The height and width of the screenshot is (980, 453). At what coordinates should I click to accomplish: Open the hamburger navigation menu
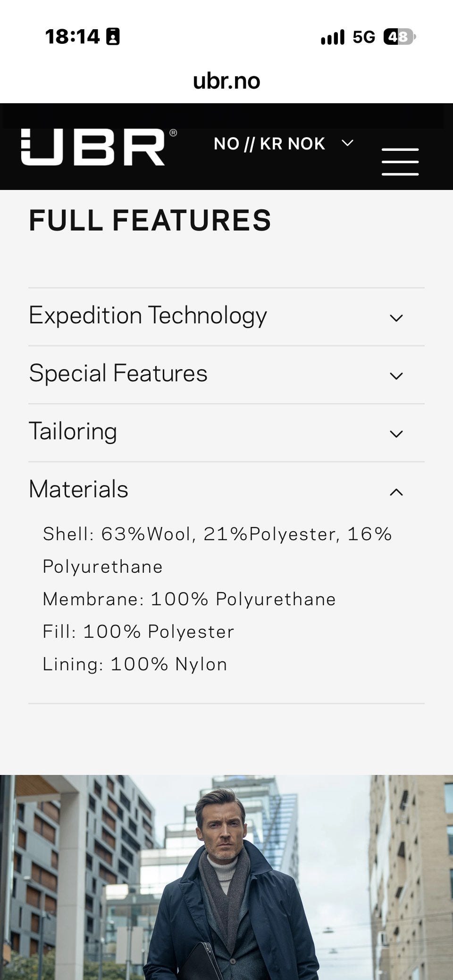tap(400, 162)
